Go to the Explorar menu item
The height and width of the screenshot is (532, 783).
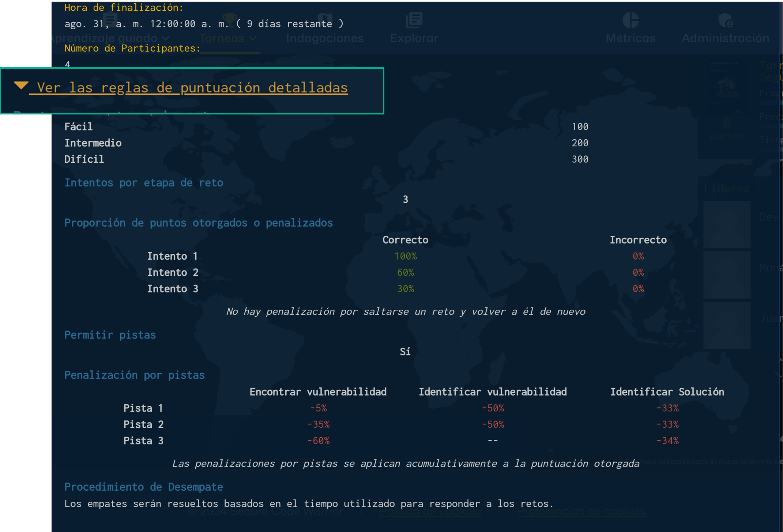point(414,38)
